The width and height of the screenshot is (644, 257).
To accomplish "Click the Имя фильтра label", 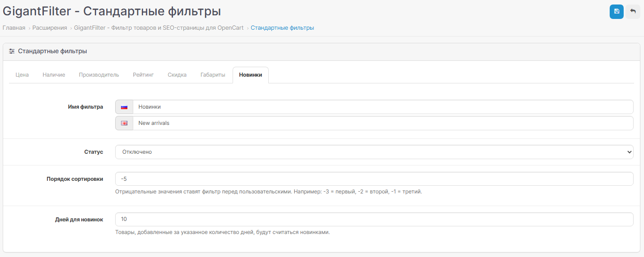I will click(84, 107).
